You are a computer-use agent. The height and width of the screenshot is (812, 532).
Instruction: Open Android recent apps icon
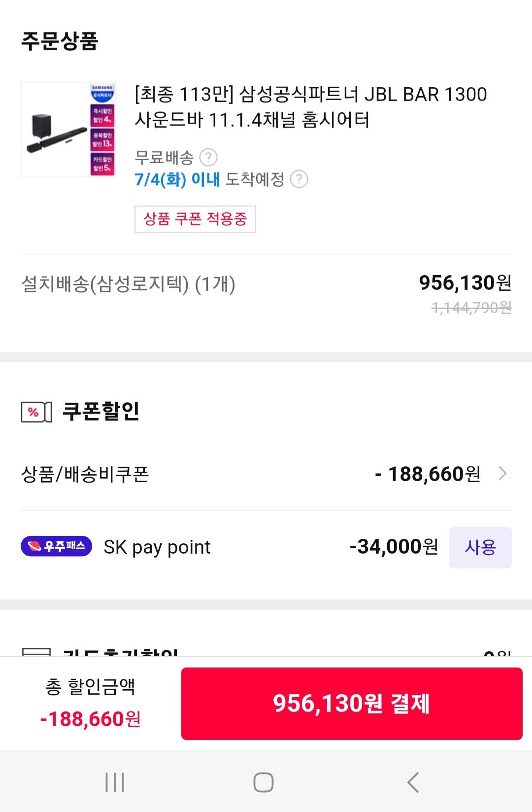coord(115,782)
